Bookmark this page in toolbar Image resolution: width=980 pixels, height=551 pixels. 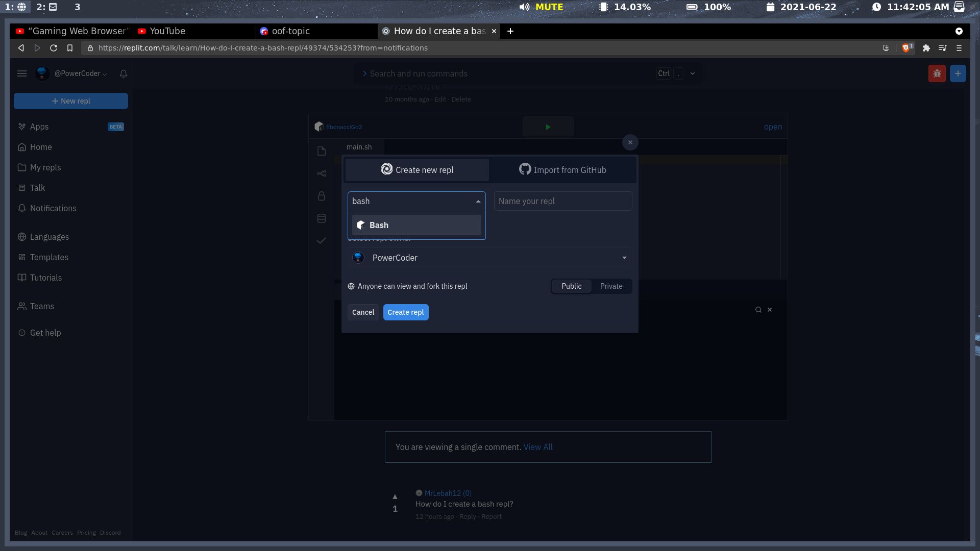point(70,48)
